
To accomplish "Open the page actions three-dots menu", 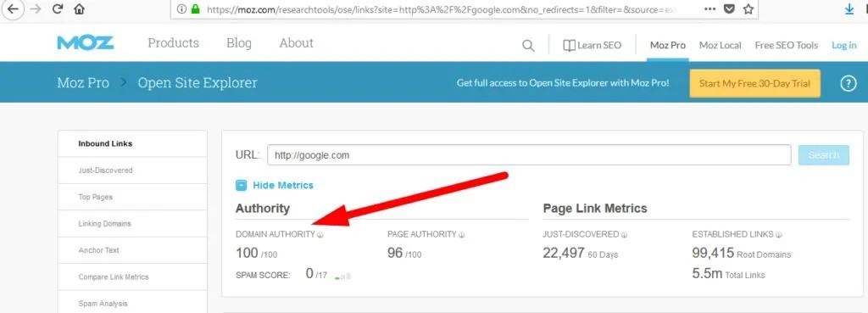I will [710, 9].
